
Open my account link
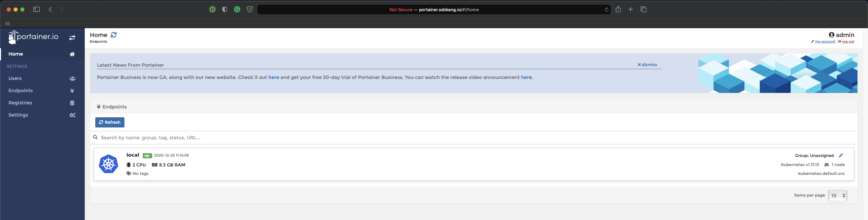823,42
